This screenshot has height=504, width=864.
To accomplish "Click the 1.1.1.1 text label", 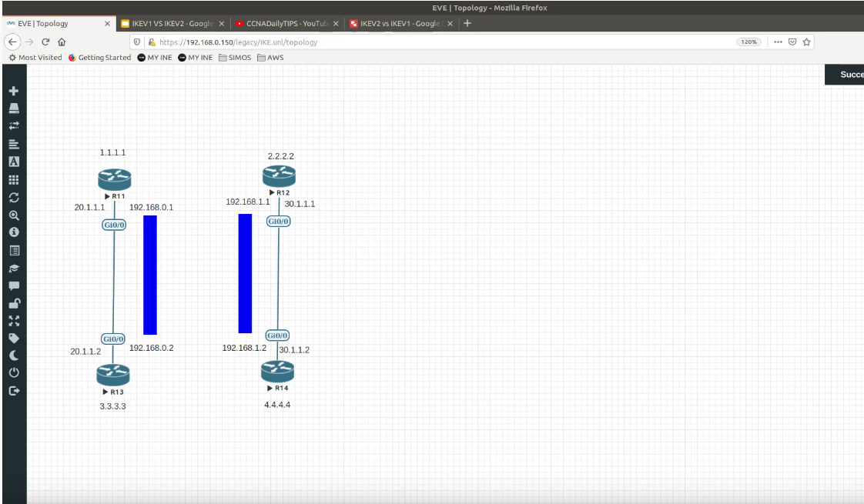I will (x=112, y=152).
